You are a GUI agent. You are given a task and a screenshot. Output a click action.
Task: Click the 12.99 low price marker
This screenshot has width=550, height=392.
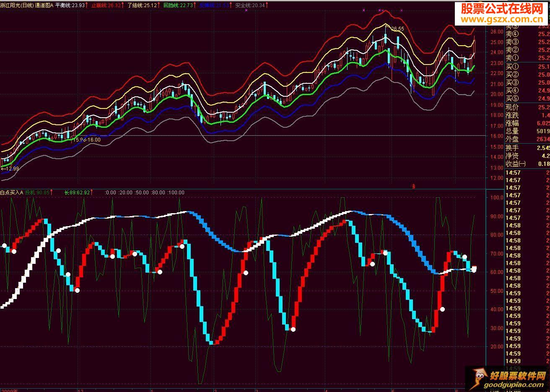coord(10,168)
